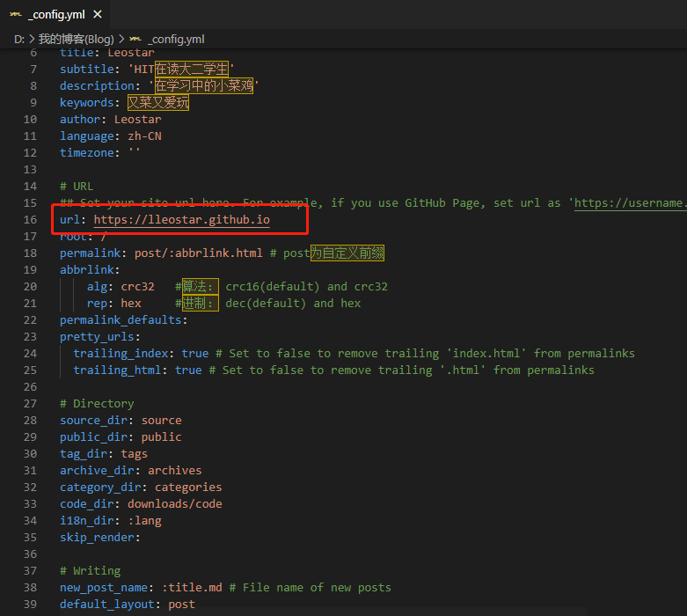Expand the chevron after D: in breadcrumbs

32,39
